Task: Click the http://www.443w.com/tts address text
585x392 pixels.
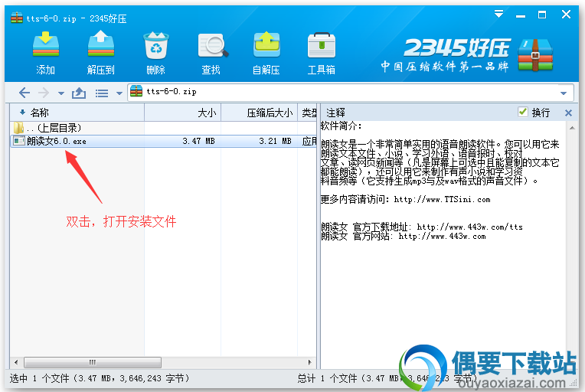Action: pos(469,227)
